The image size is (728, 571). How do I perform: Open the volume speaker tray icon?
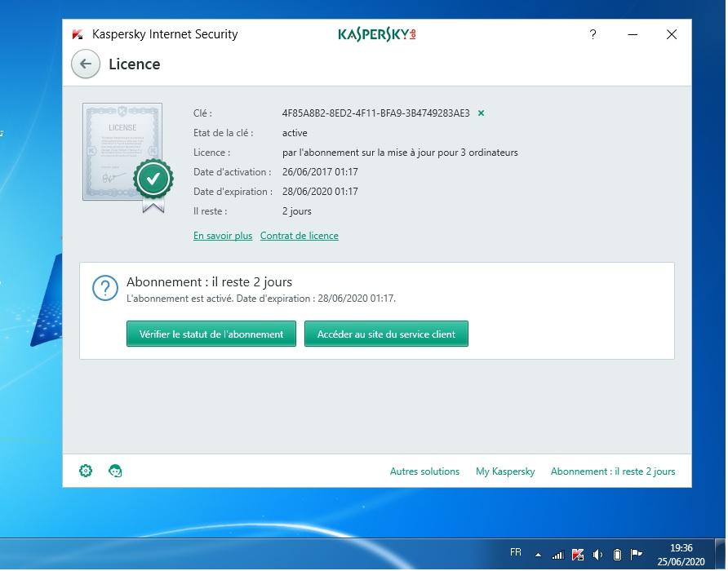coord(597,555)
